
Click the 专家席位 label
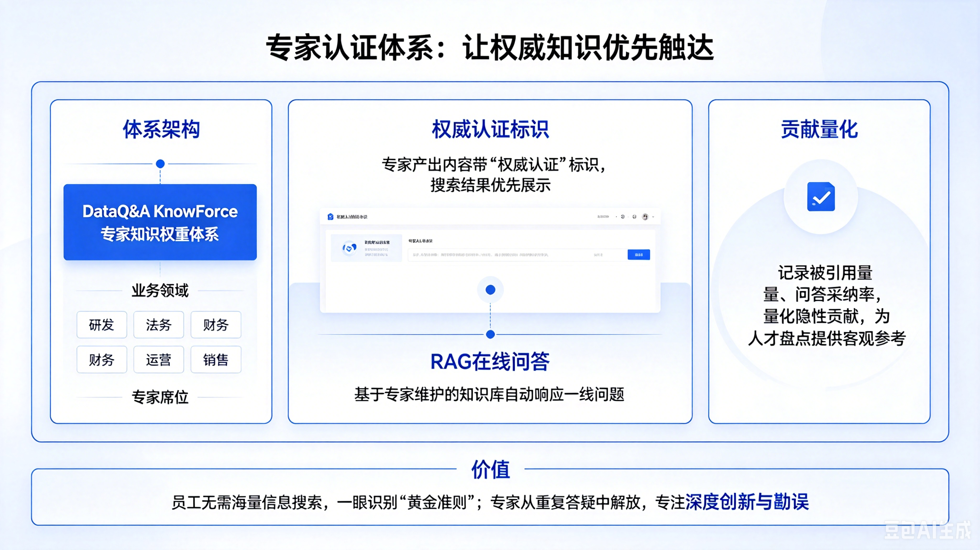click(x=160, y=397)
